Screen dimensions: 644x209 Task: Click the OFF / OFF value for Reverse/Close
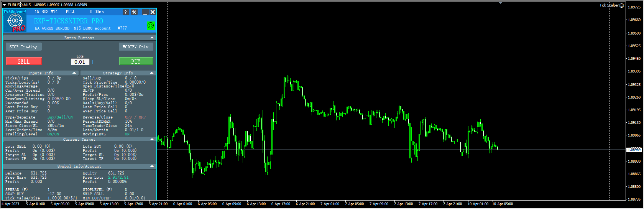click(x=135, y=117)
